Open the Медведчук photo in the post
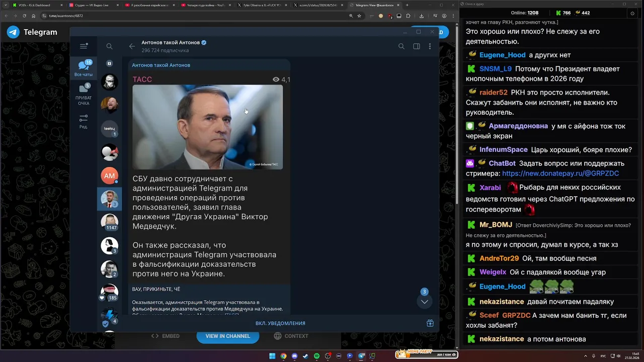The height and width of the screenshot is (362, 644). coord(207,127)
